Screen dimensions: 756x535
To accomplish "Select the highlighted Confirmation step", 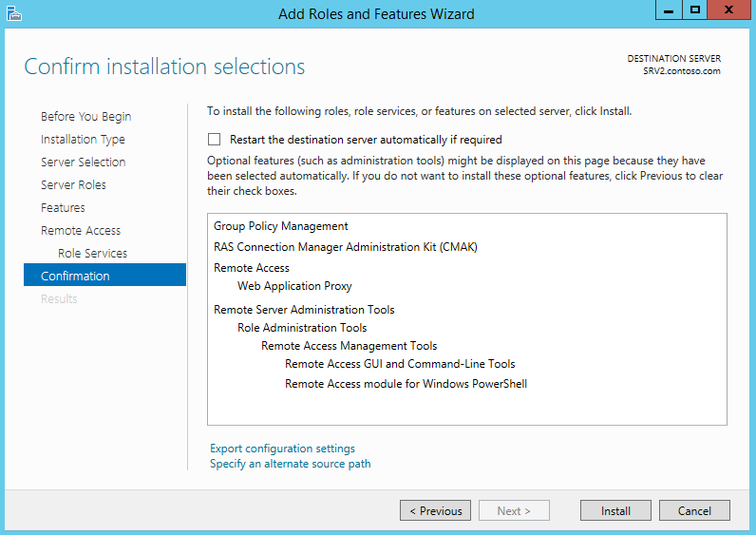I will [104, 275].
